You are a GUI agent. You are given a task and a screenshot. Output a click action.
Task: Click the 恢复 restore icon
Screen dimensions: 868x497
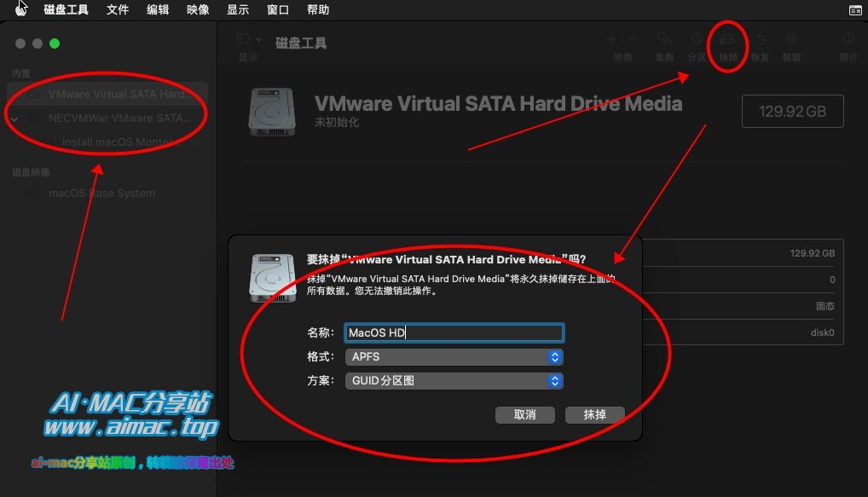pyautogui.click(x=760, y=38)
